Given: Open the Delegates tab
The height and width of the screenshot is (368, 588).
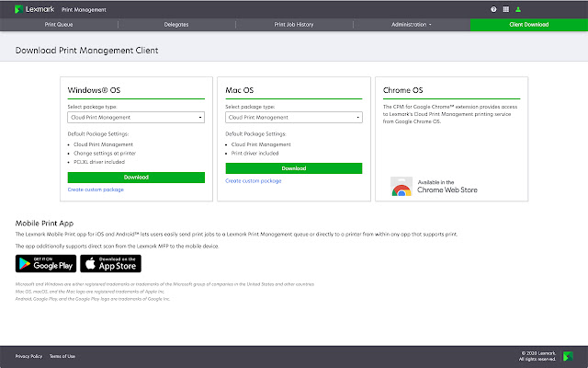Looking at the screenshot, I should [x=175, y=24].
